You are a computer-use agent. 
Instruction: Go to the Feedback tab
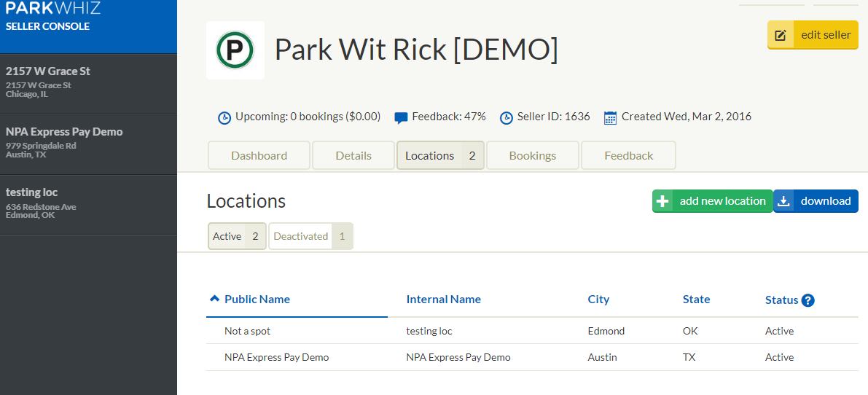click(628, 155)
